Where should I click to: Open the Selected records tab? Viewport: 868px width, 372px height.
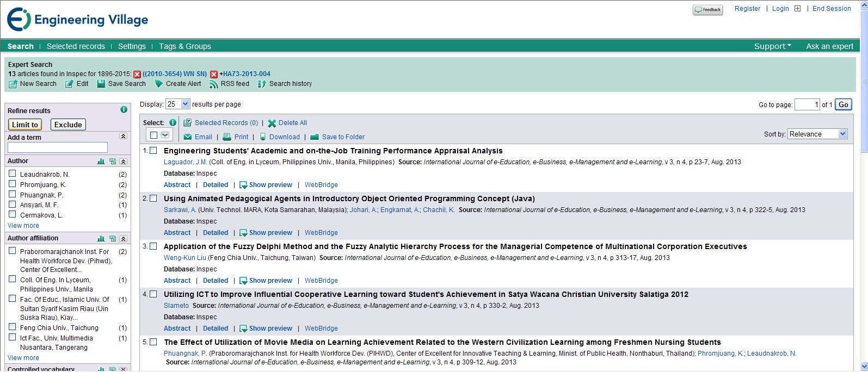pyautogui.click(x=76, y=46)
